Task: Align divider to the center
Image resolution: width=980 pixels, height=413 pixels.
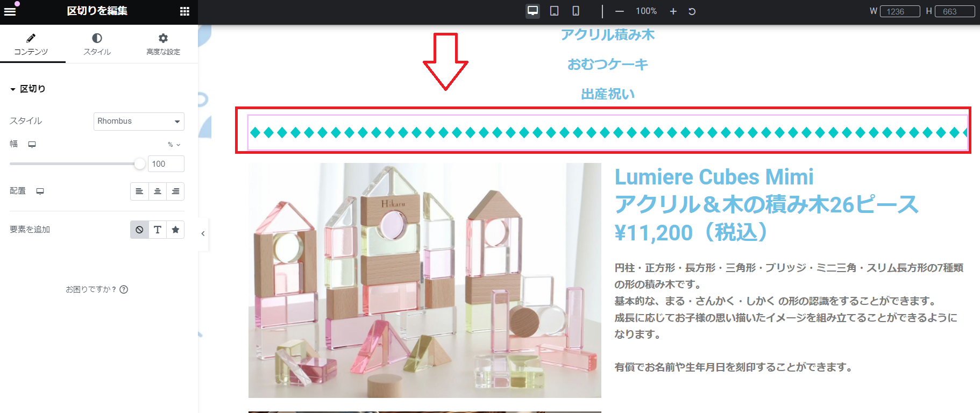Action: [x=158, y=191]
